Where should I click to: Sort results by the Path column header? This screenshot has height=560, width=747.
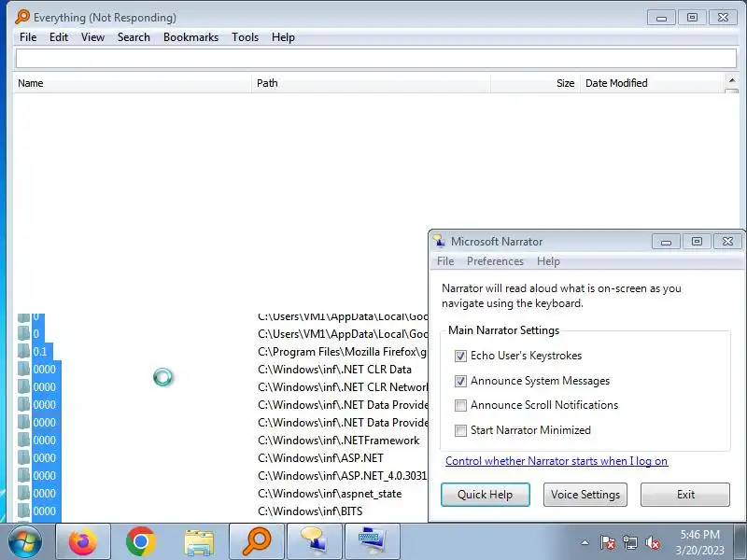point(371,83)
